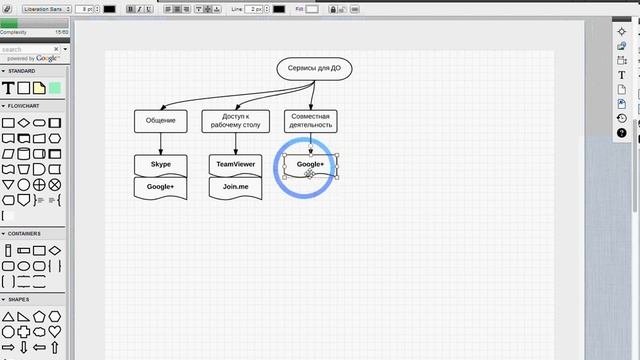The height and width of the screenshot is (360, 640).
Task: Select the TeamViewer document shape
Action: [x=236, y=165]
